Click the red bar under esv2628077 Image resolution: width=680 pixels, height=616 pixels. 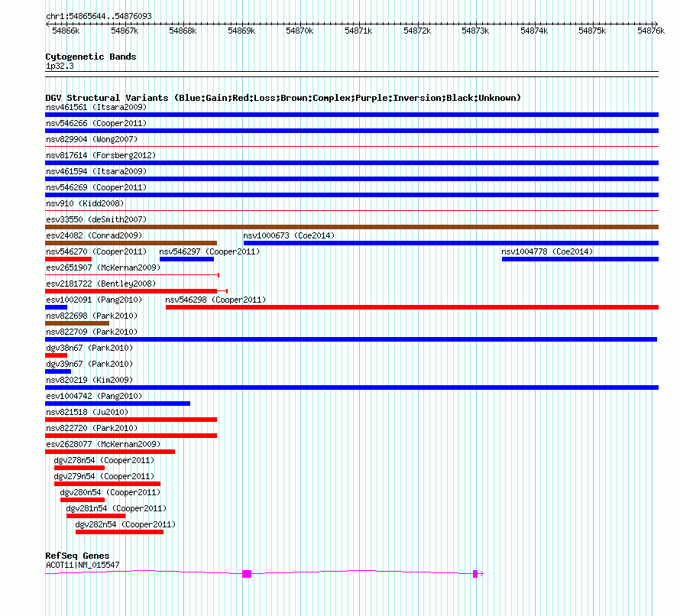[110, 452]
